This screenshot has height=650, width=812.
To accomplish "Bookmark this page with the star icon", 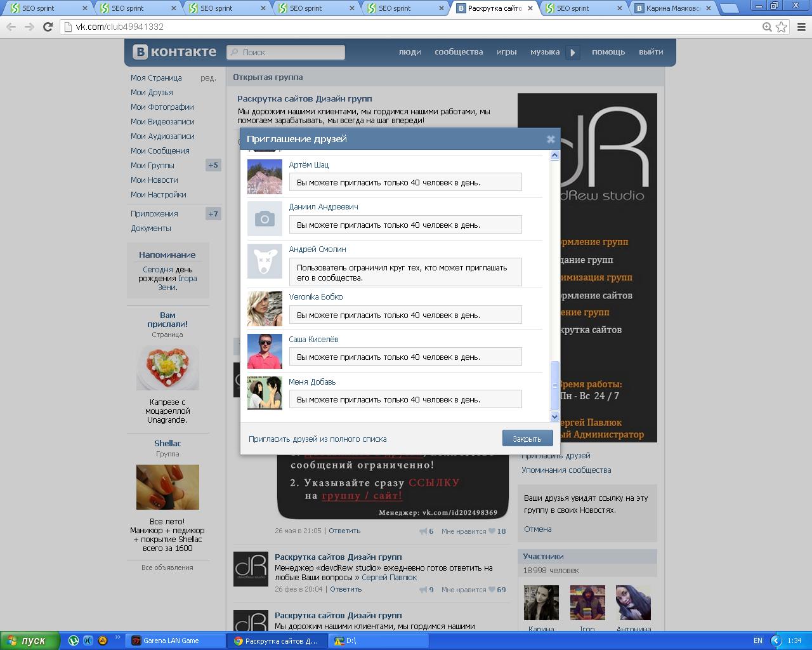I will pyautogui.click(x=782, y=27).
